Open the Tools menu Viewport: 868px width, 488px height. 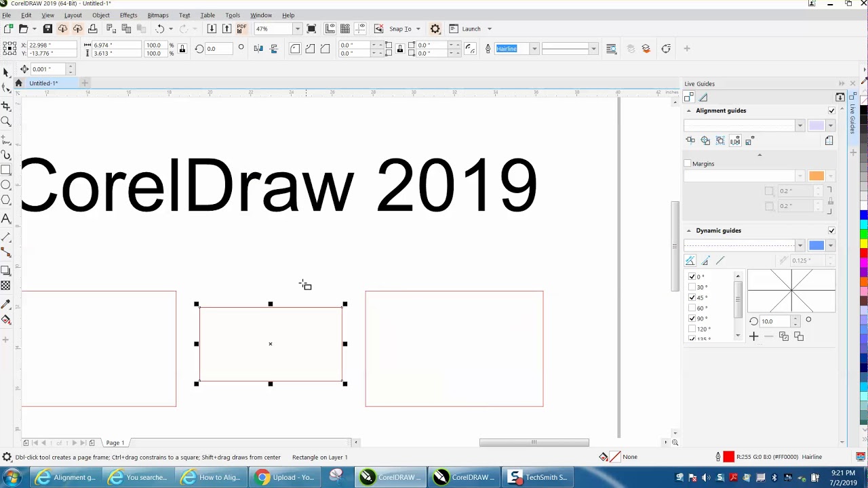tap(233, 15)
